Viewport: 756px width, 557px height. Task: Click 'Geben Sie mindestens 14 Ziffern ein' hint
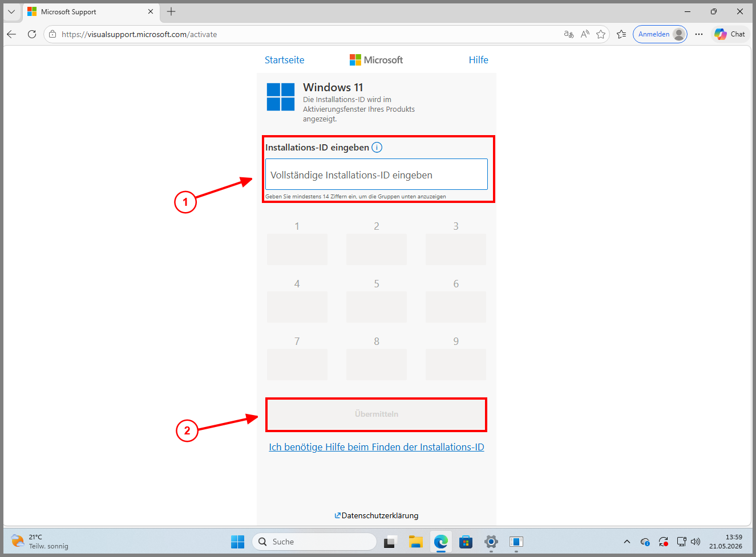click(355, 197)
